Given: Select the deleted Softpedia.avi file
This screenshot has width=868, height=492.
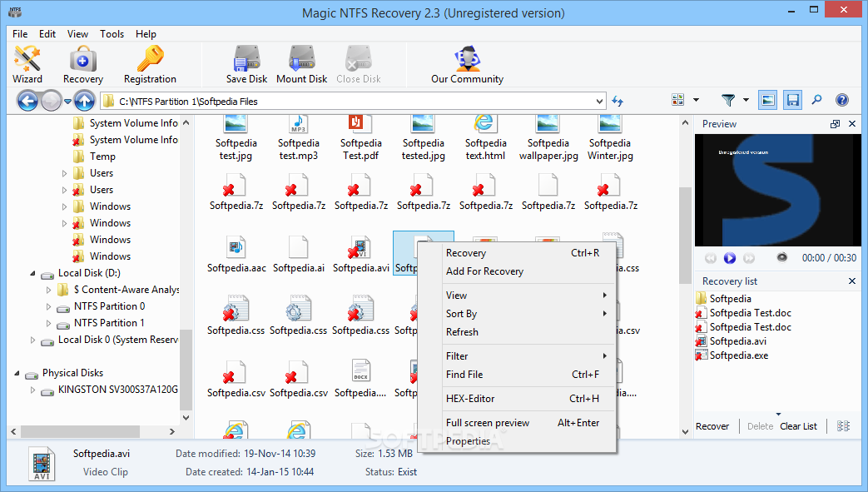Looking at the screenshot, I should tap(361, 254).
